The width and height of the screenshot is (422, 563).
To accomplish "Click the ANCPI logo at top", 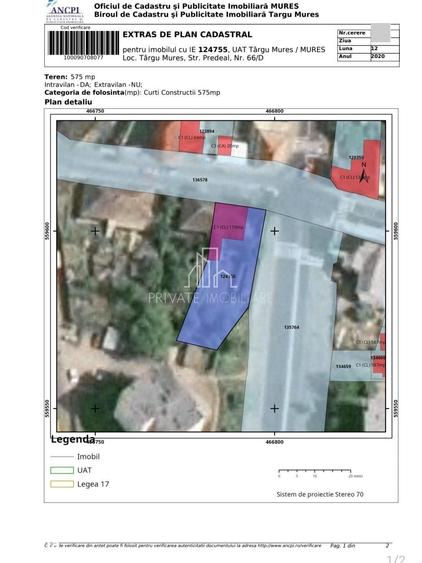I will click(x=65, y=12).
